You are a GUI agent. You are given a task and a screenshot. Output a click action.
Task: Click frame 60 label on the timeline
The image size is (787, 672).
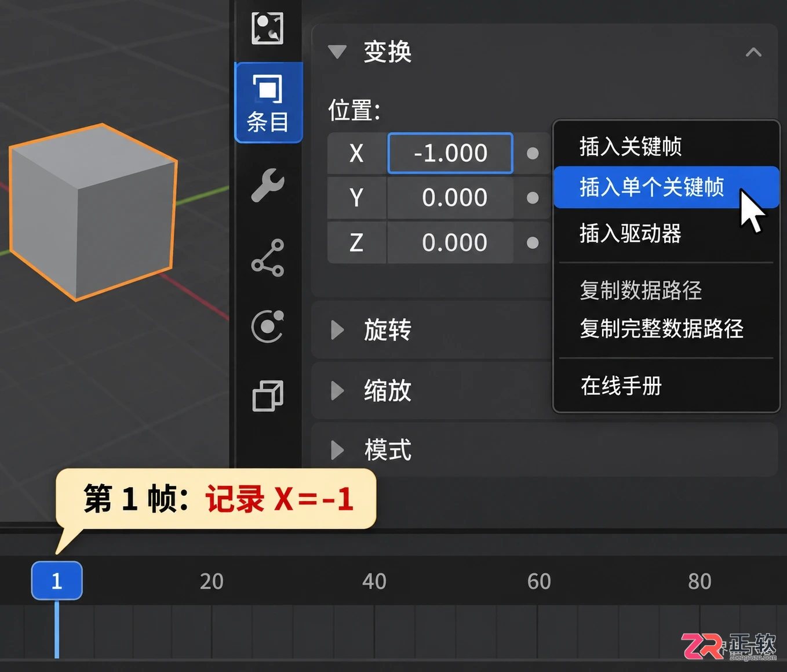click(539, 581)
